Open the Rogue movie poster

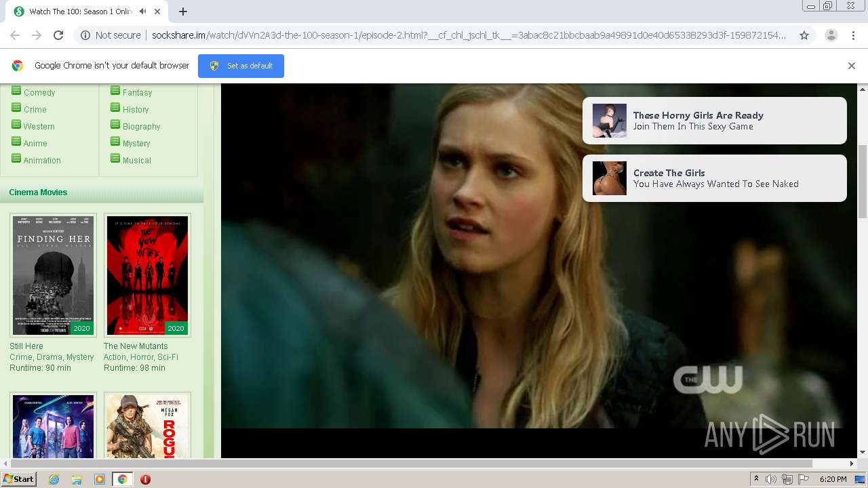(147, 426)
